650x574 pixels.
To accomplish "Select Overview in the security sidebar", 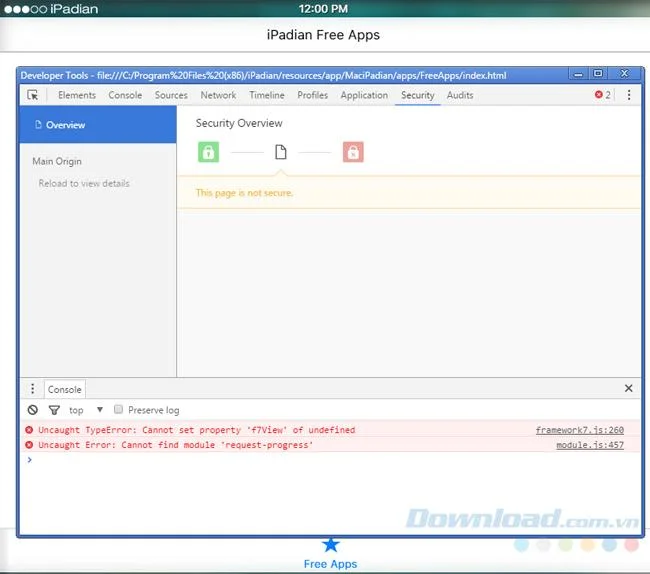I will 98,125.
